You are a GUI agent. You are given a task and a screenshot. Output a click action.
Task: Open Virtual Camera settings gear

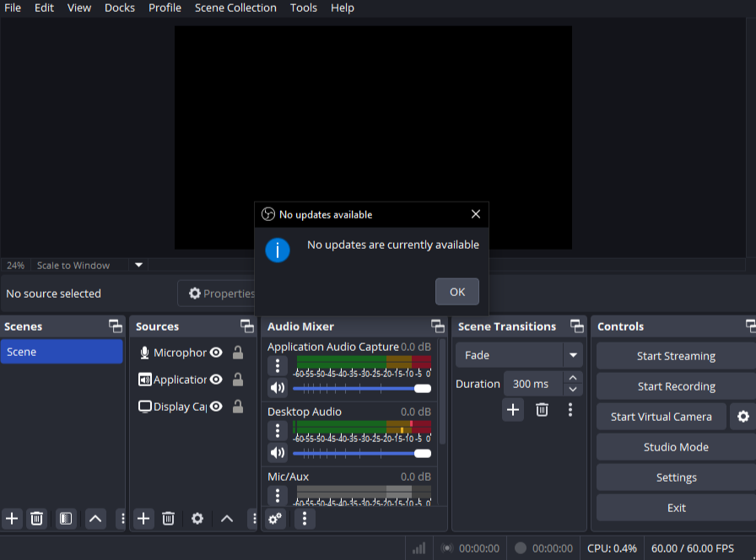pyautogui.click(x=742, y=417)
